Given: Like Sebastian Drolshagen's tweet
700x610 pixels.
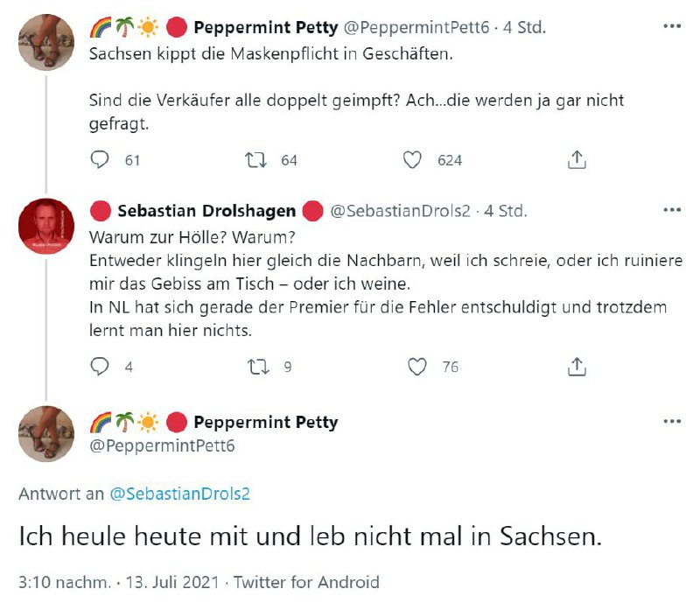Looking at the screenshot, I should [x=418, y=367].
